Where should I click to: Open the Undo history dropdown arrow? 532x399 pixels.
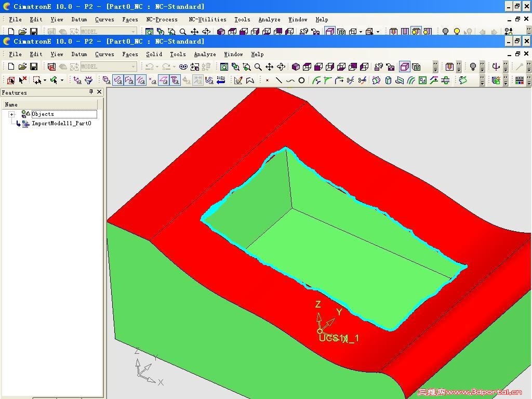pyautogui.click(x=157, y=67)
